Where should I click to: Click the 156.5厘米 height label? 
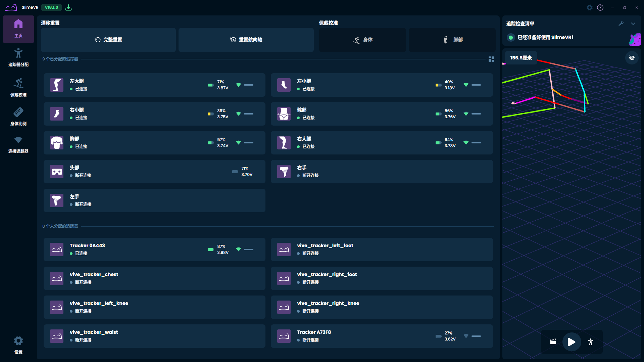tap(521, 58)
